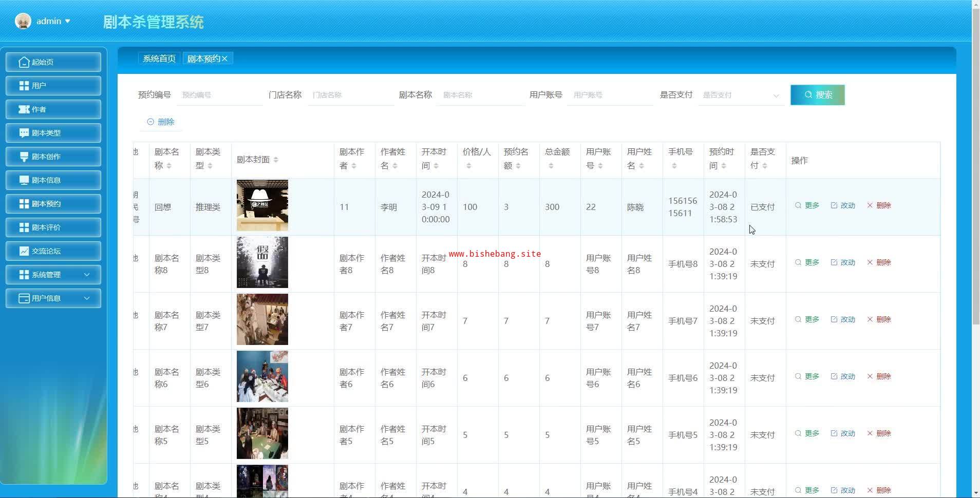Sort table by 剧本作者 column

click(354, 166)
